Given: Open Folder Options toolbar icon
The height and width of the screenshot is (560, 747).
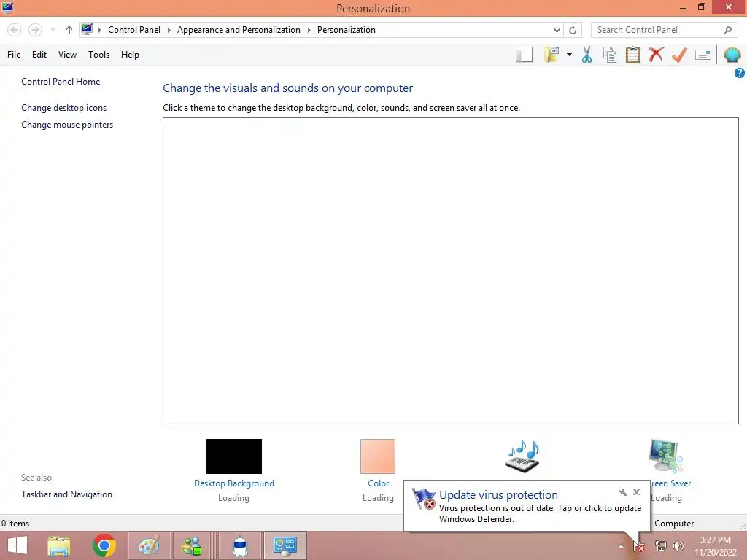Looking at the screenshot, I should point(551,54).
